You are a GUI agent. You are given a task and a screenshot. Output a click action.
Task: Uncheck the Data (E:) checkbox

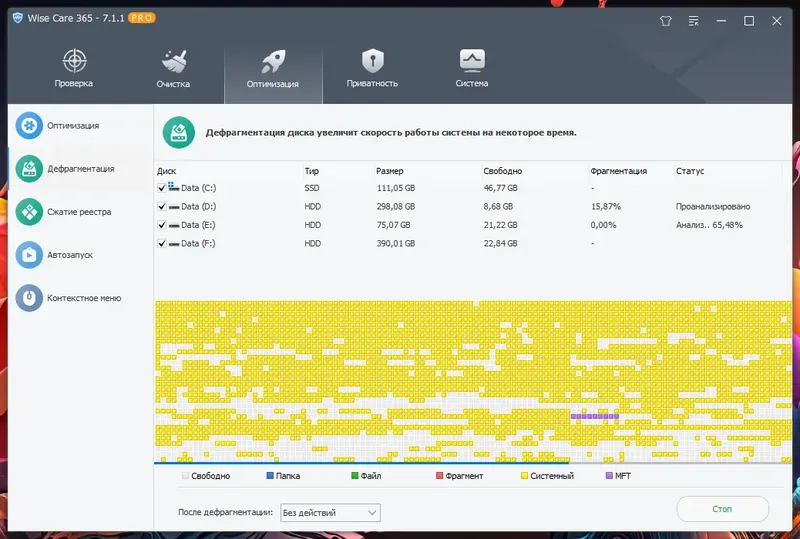162,225
